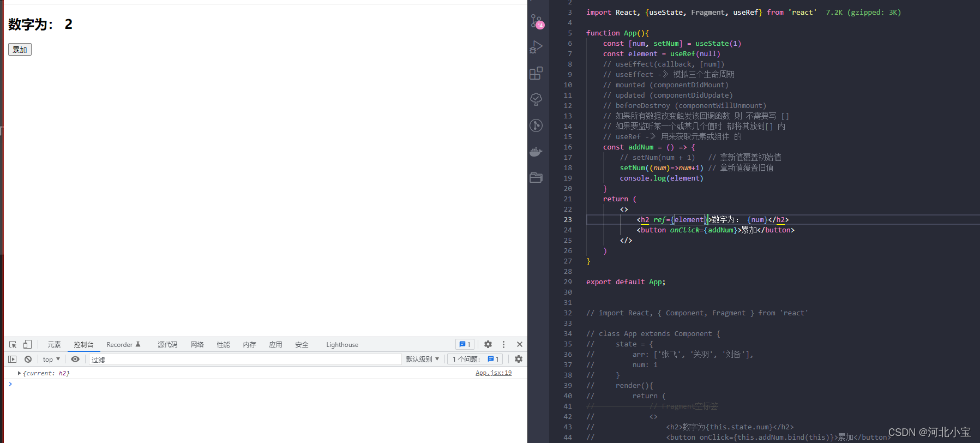The height and width of the screenshot is (443, 980).
Task: Click line number 16 in the editor gutter
Action: pos(568,147)
